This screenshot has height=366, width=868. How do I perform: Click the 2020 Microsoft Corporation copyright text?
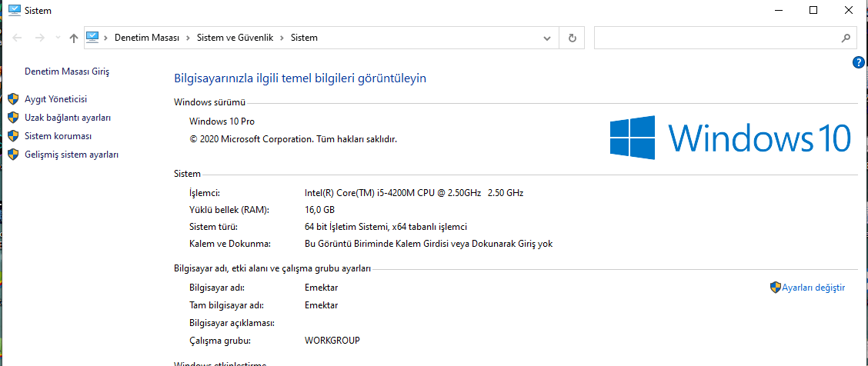[293, 139]
